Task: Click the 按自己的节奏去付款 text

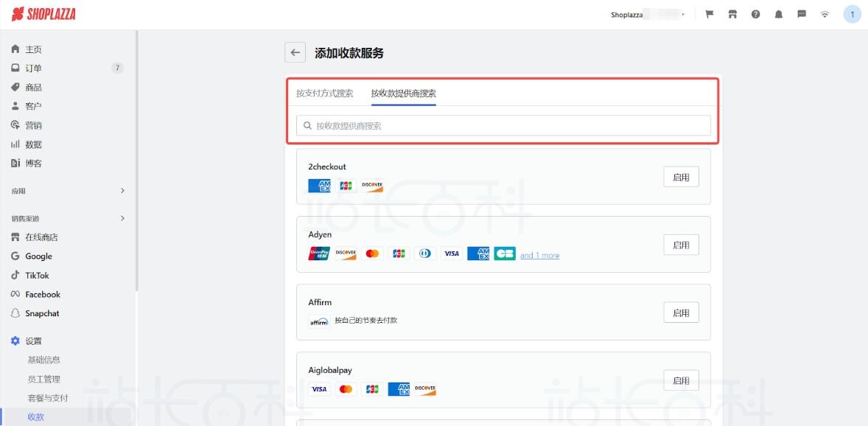Action: 366,320
